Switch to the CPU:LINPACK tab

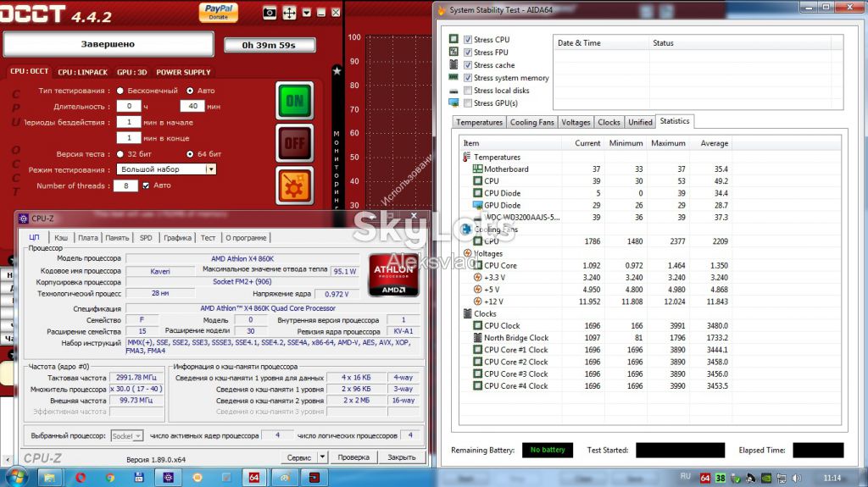[82, 72]
